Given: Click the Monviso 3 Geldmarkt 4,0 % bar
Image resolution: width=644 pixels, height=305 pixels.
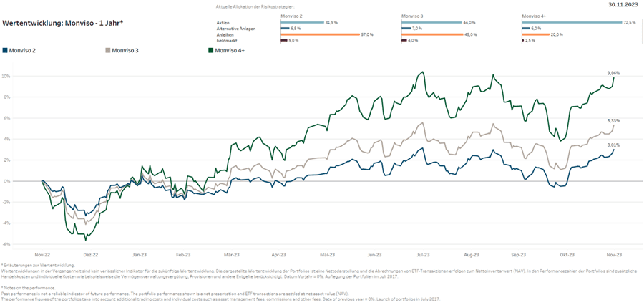Looking at the screenshot, I should click(x=404, y=40).
